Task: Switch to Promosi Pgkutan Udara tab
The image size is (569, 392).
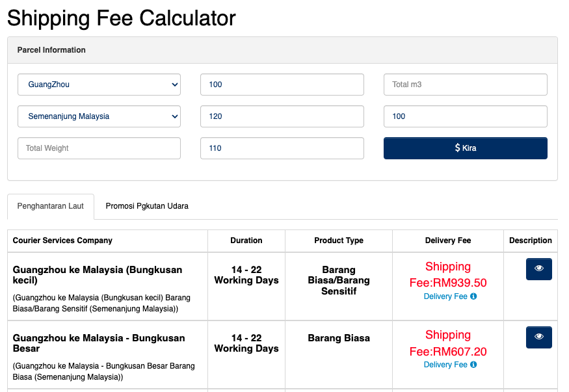Action: click(147, 206)
